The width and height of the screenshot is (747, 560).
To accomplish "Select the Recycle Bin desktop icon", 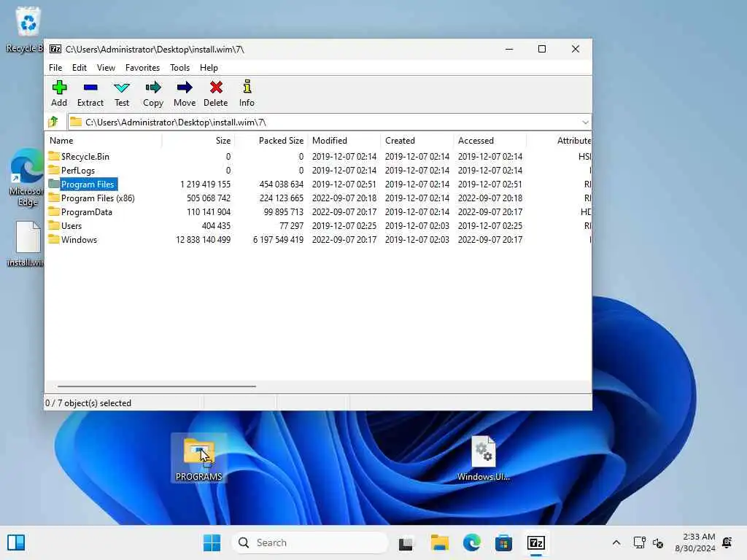I will point(26,29).
